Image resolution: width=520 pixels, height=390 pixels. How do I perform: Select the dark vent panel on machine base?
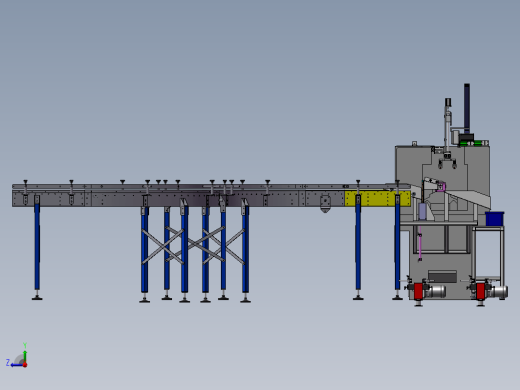(x=442, y=277)
